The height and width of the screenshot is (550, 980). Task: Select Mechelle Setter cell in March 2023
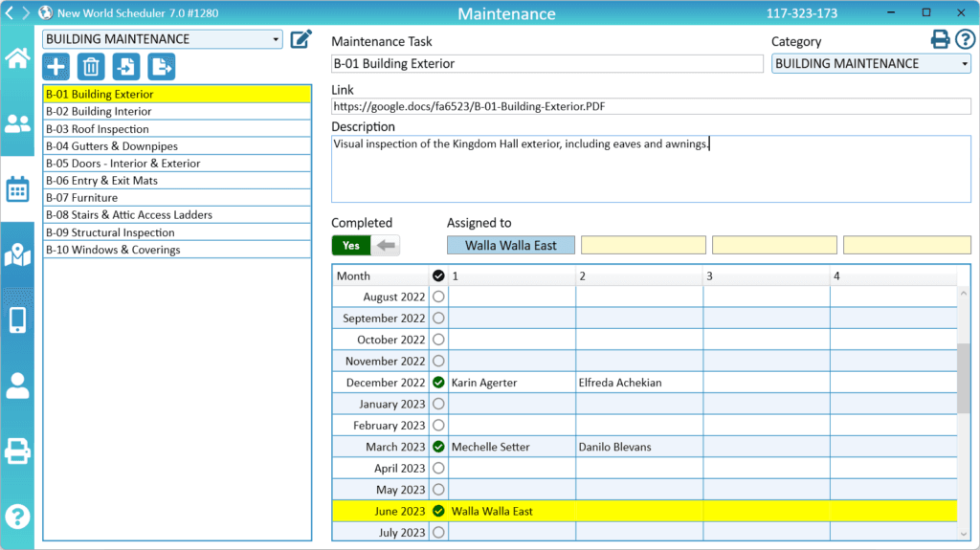pyautogui.click(x=512, y=447)
